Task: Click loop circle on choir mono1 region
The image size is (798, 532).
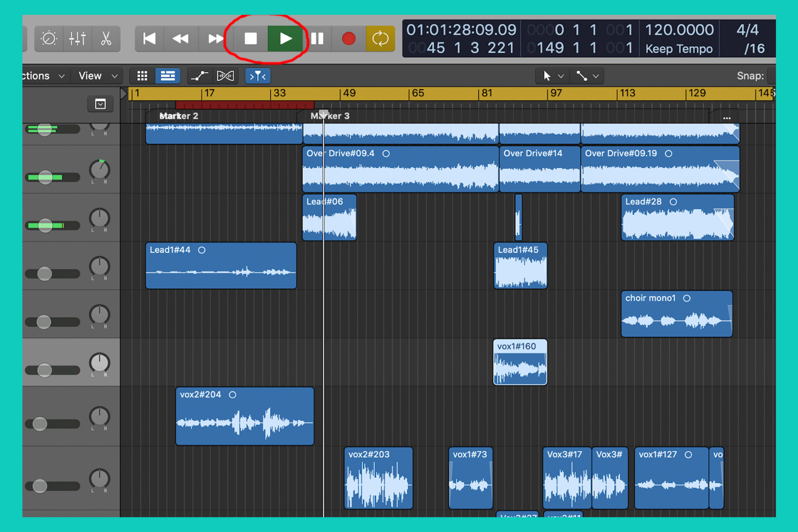Action: pyautogui.click(x=687, y=298)
